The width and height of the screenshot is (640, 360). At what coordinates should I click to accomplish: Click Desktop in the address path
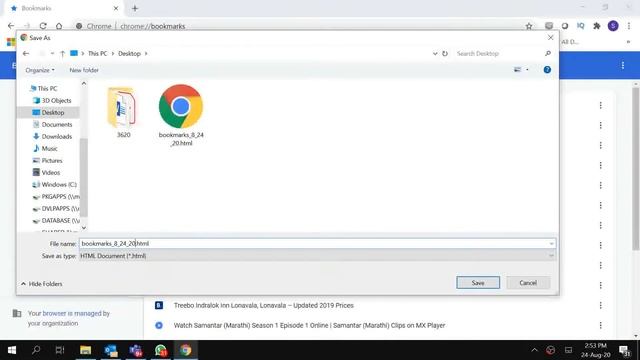click(129, 53)
